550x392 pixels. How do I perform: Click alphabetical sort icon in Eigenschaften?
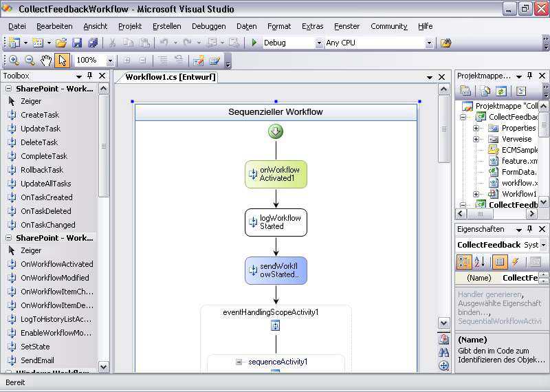coord(479,262)
